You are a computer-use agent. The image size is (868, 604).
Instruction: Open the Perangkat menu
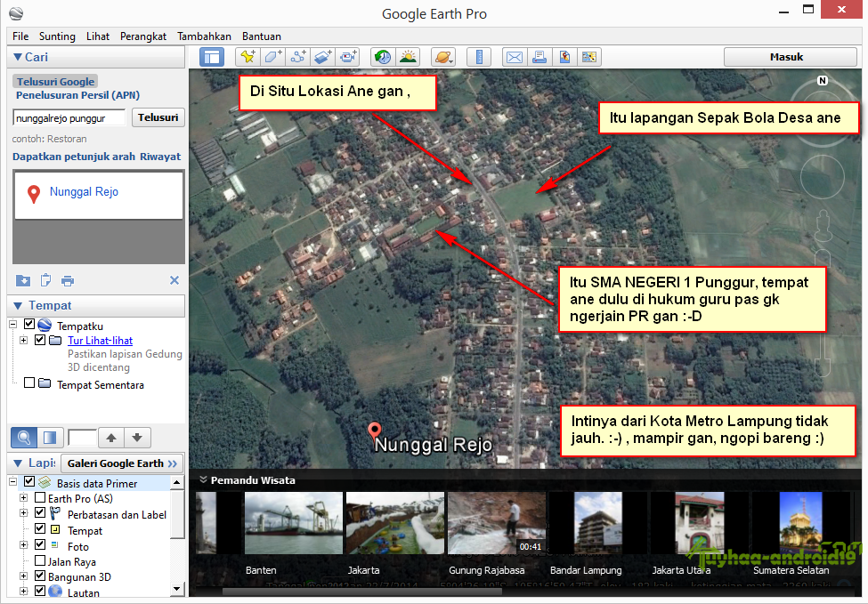(x=142, y=36)
